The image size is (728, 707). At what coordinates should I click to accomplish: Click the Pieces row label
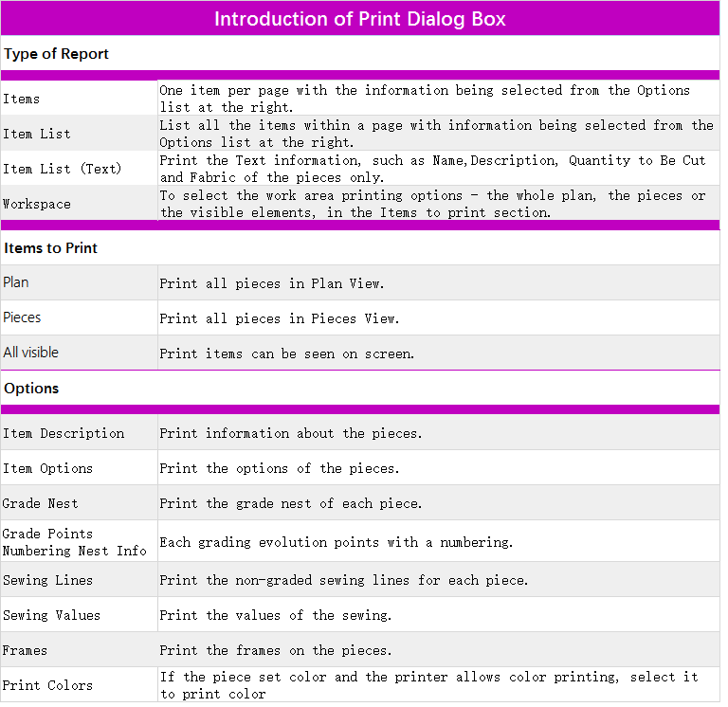tap(22, 317)
